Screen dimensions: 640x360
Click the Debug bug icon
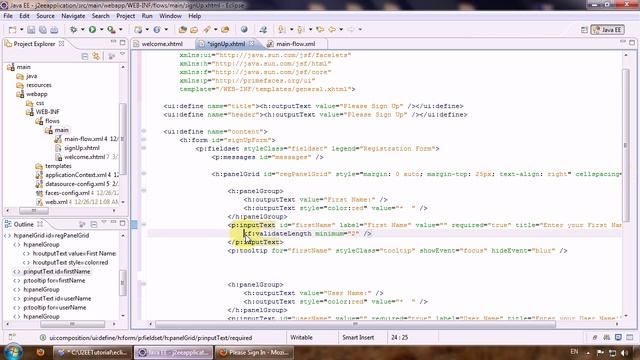coord(73,29)
